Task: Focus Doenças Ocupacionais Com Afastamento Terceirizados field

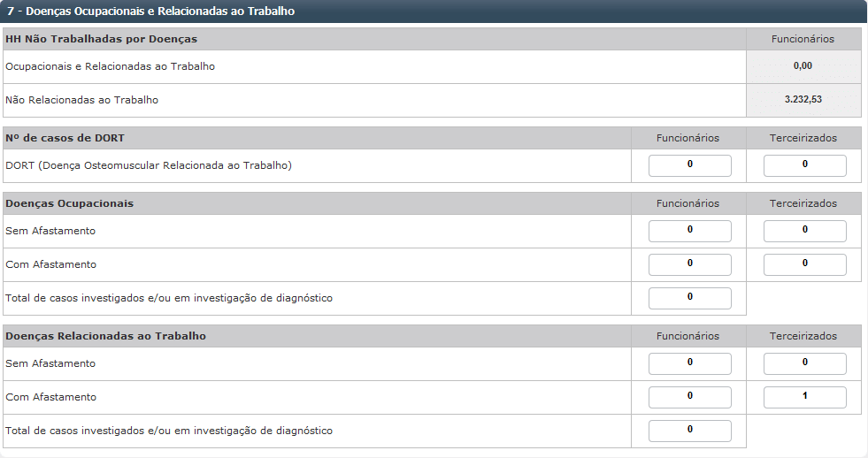Action: 804,264
